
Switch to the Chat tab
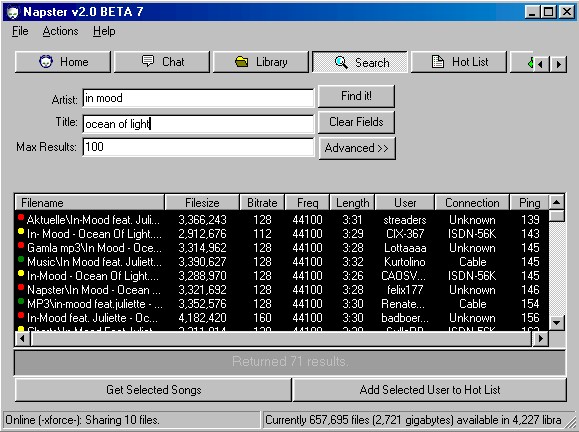click(x=162, y=62)
